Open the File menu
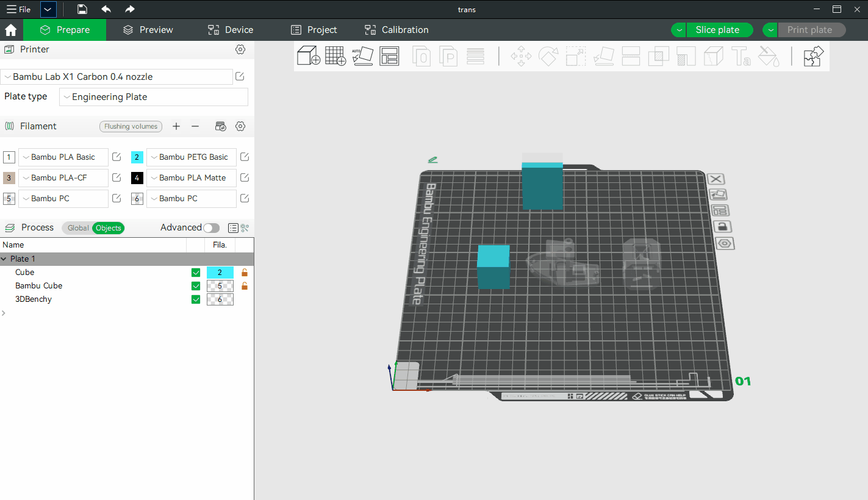868x500 pixels. (x=18, y=9)
